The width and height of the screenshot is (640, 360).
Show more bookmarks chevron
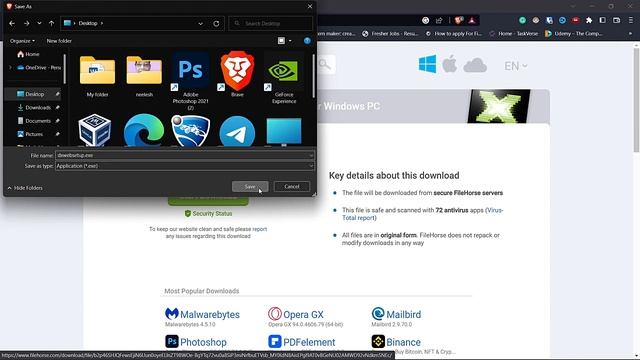tap(631, 34)
